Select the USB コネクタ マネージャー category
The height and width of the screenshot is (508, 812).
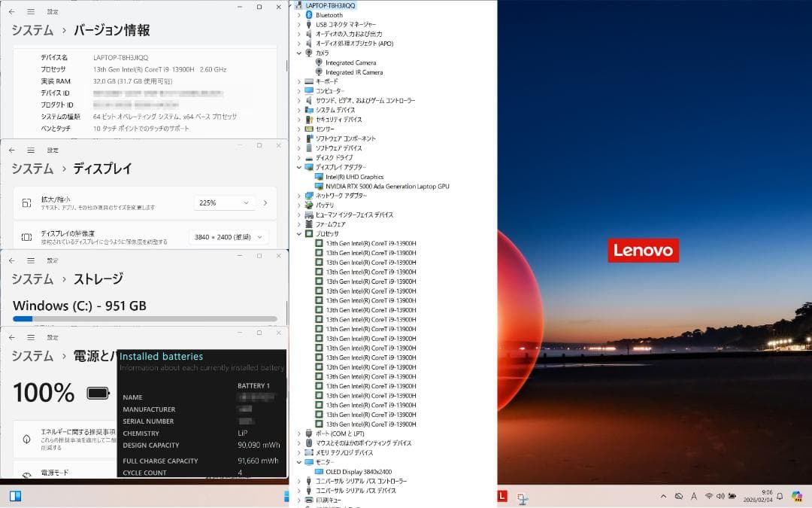(347, 23)
